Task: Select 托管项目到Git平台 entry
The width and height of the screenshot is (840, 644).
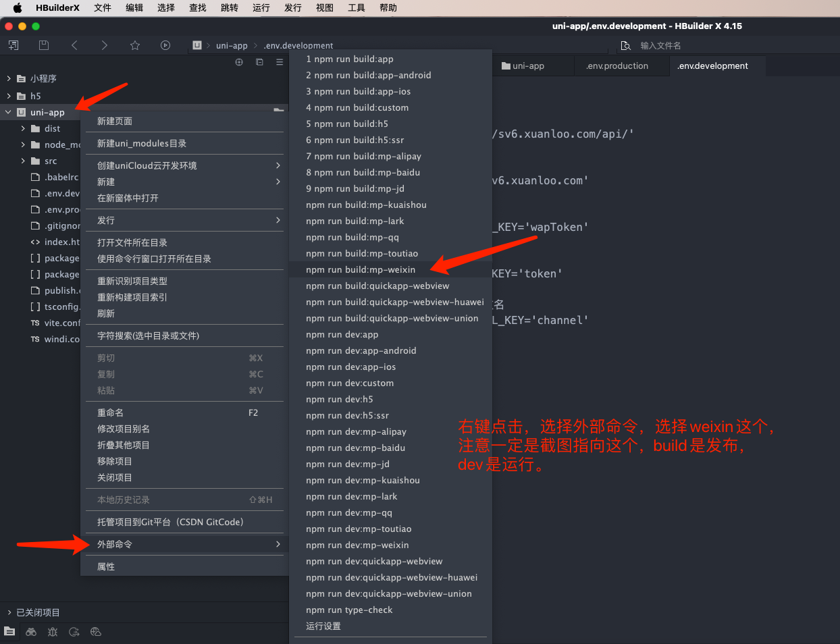Action: (x=184, y=522)
